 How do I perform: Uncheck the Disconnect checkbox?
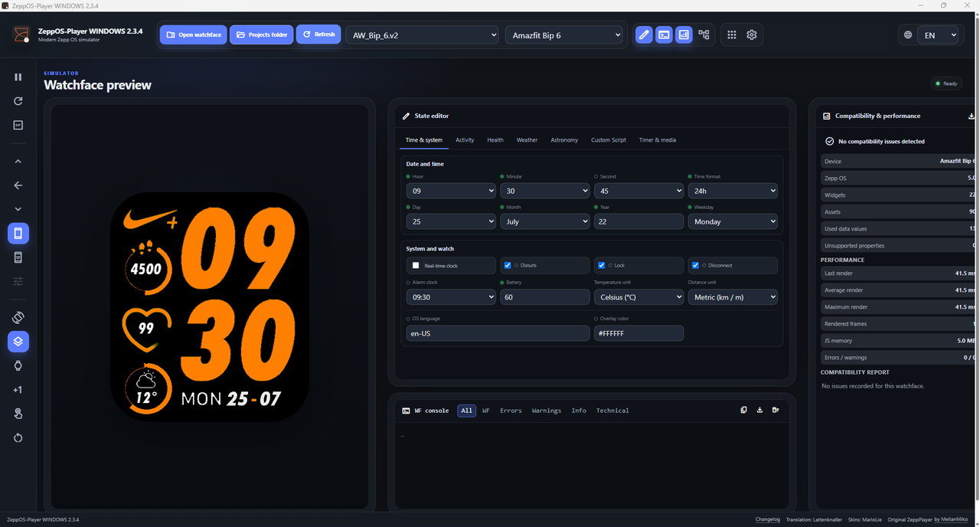point(695,265)
